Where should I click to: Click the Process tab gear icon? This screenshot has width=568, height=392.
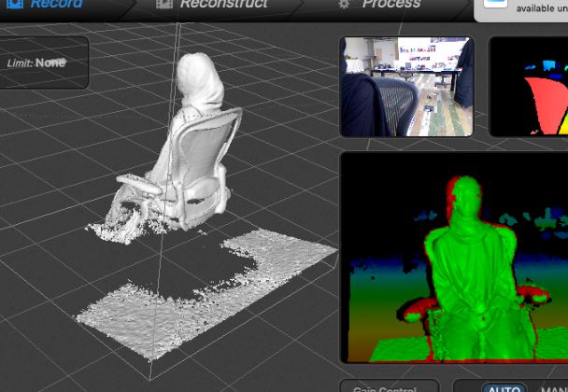click(344, 5)
